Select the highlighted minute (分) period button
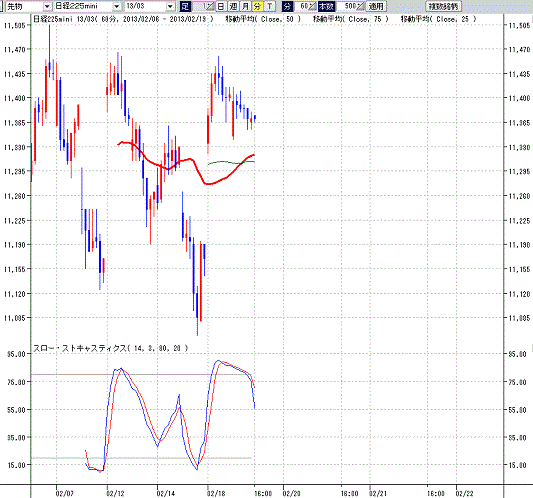Viewport: 533px width, 498px height. [x=257, y=6]
